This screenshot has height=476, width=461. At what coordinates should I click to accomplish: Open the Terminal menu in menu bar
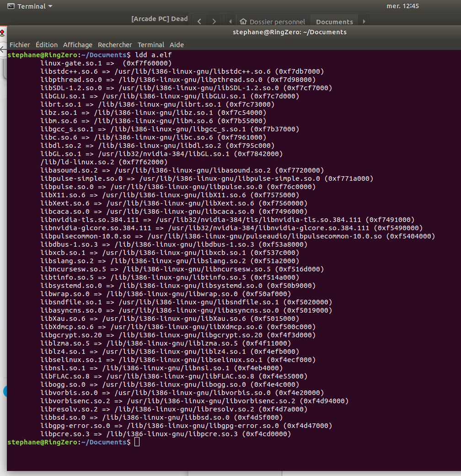coord(151,45)
